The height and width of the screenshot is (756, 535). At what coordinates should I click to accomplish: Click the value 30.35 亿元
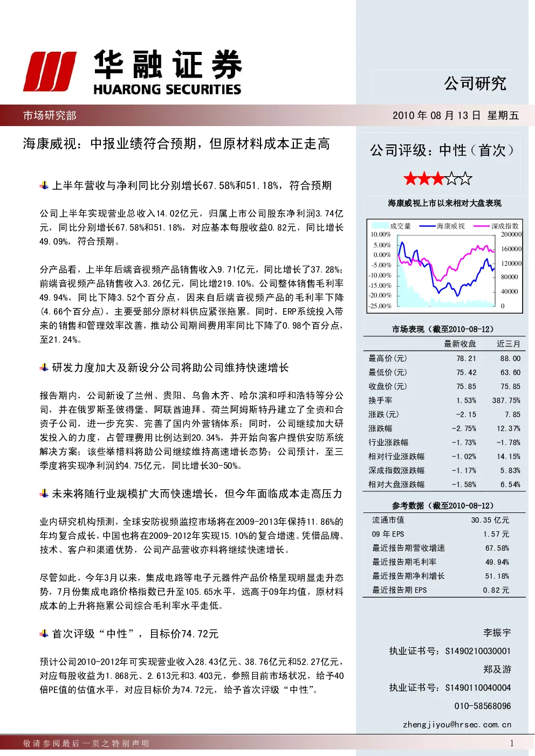[490, 520]
